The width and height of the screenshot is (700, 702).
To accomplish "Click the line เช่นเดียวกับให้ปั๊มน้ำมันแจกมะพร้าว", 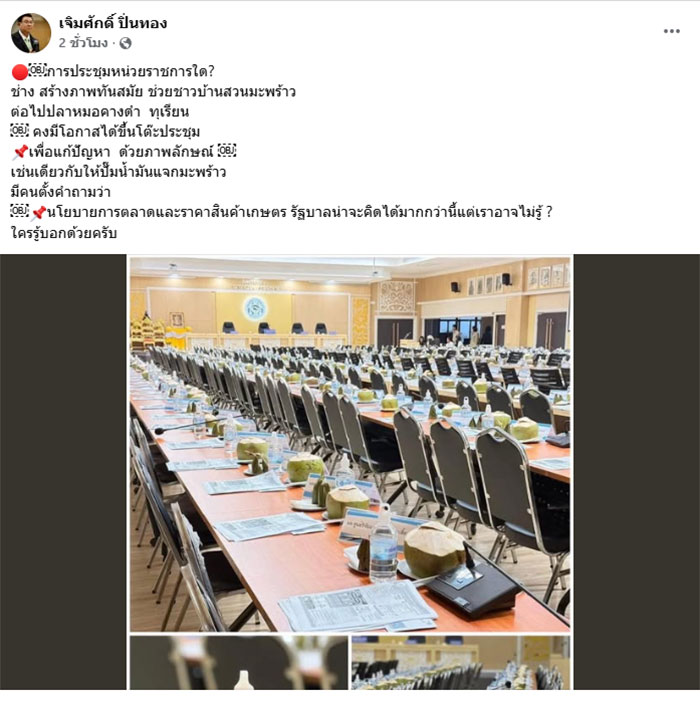I will [118, 172].
